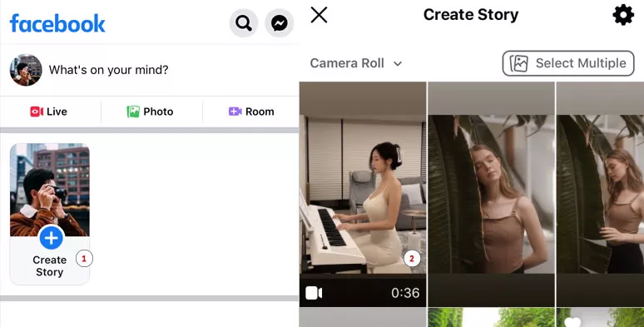Expand the Camera Roll dropdown
Screen dimensions: 644x327
356,63
